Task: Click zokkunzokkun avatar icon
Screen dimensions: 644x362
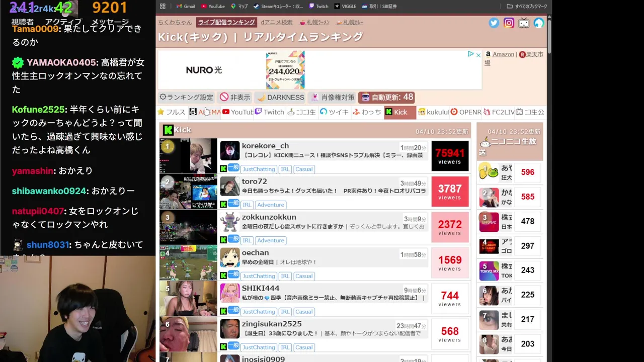Action: (x=230, y=222)
